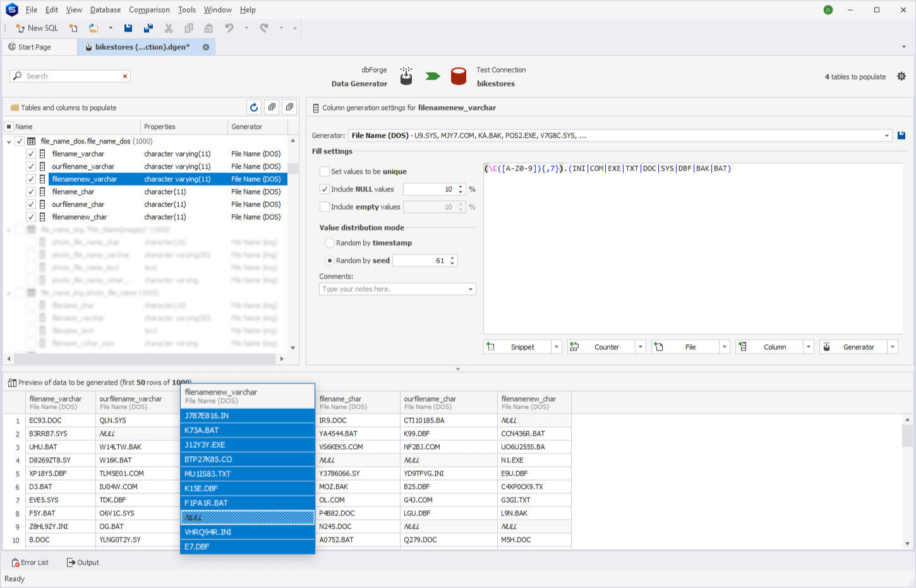The image size is (916, 588).
Task: Open the Output panel
Action: coord(83,562)
